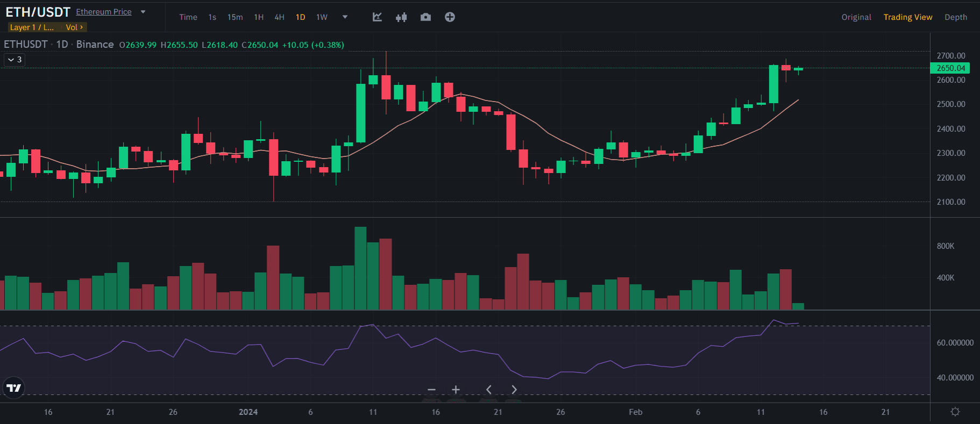Open more time intervals dropdown
This screenshot has width=980, height=424.
[x=345, y=17]
